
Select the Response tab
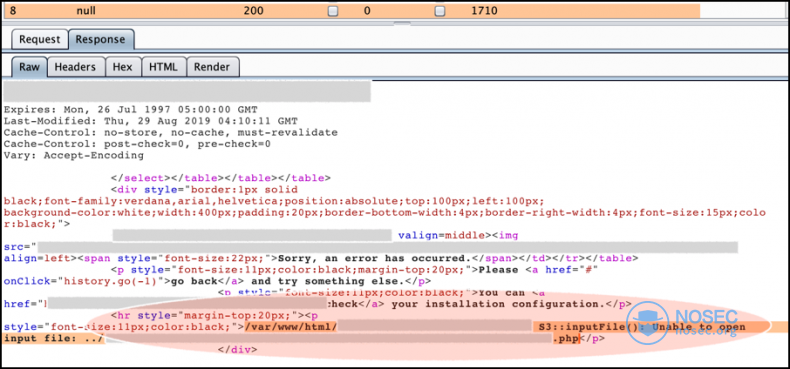[x=101, y=40]
